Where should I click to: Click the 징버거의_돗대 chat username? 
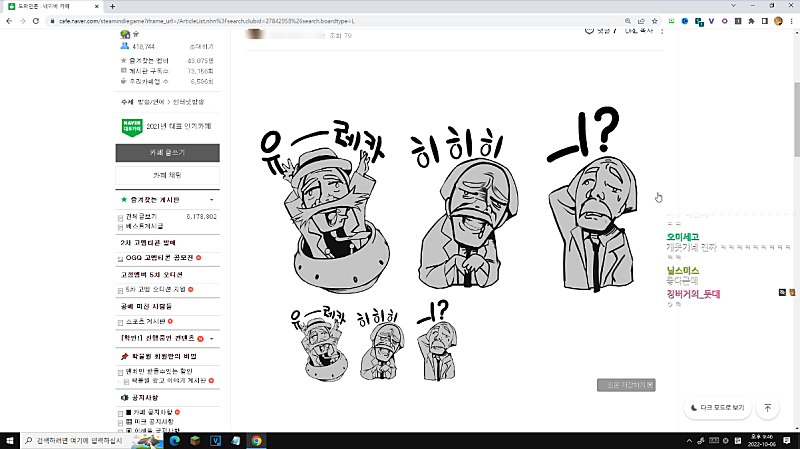pyautogui.click(x=693, y=294)
